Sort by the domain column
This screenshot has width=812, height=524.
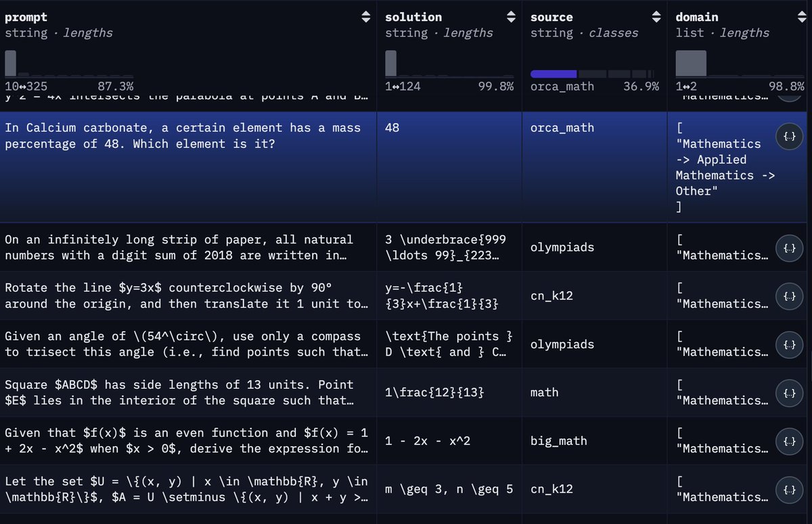click(x=800, y=17)
